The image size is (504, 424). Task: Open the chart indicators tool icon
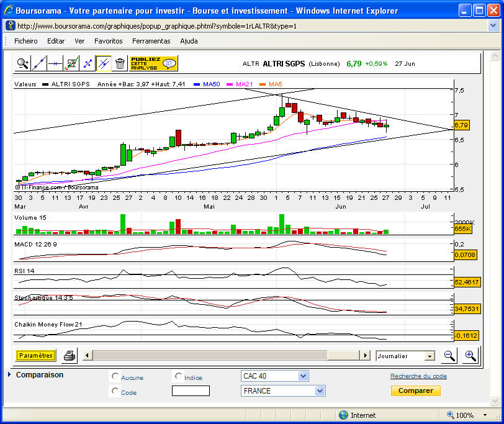[x=71, y=63]
